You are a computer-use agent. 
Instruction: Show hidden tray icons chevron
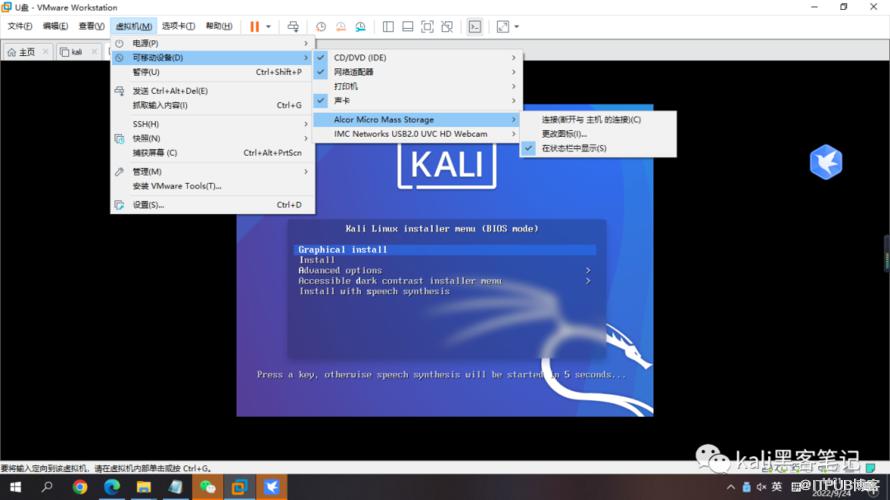[731, 487]
